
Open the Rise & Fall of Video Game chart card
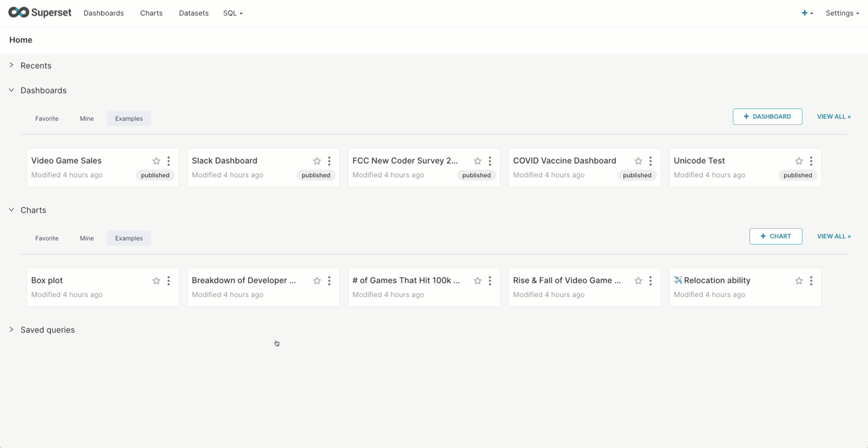566,280
